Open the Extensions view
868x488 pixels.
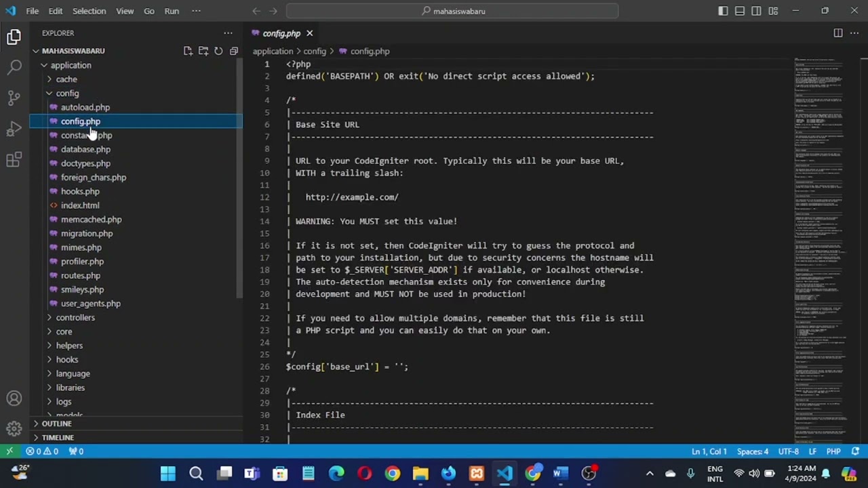(x=14, y=160)
